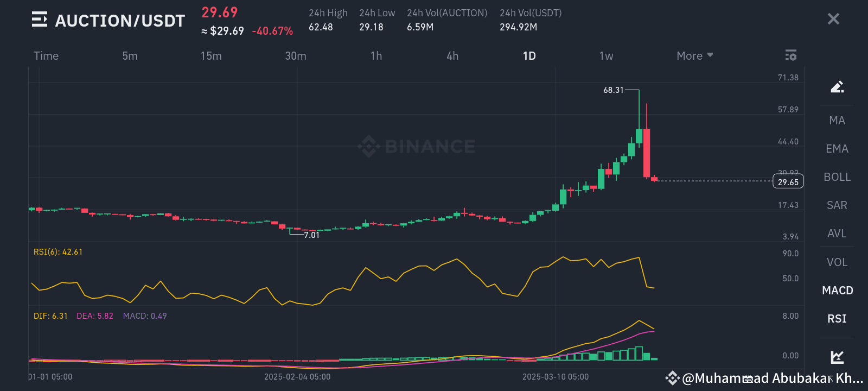Select the 30m timeframe
This screenshot has width=868, height=391.
point(296,56)
